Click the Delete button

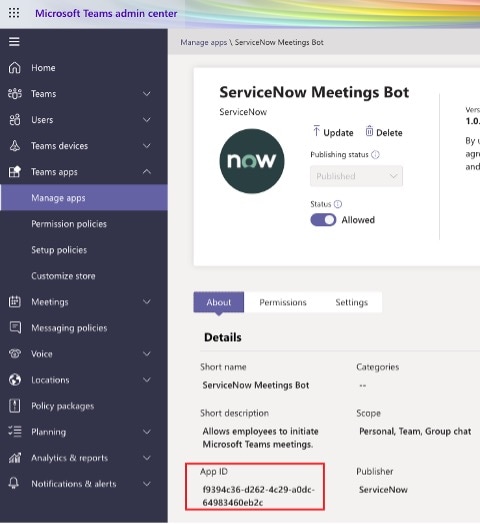click(x=384, y=132)
